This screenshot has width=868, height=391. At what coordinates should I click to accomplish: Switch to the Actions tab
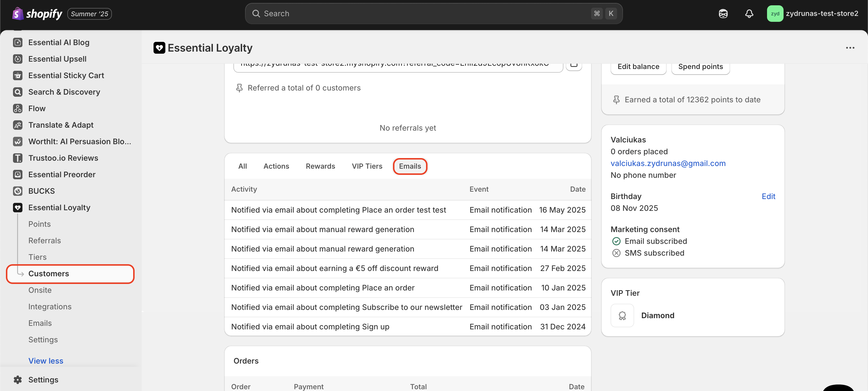point(276,166)
